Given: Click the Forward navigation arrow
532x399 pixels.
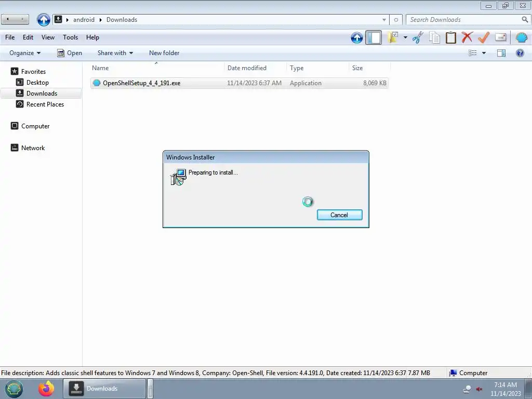Looking at the screenshot, I should (22, 19).
